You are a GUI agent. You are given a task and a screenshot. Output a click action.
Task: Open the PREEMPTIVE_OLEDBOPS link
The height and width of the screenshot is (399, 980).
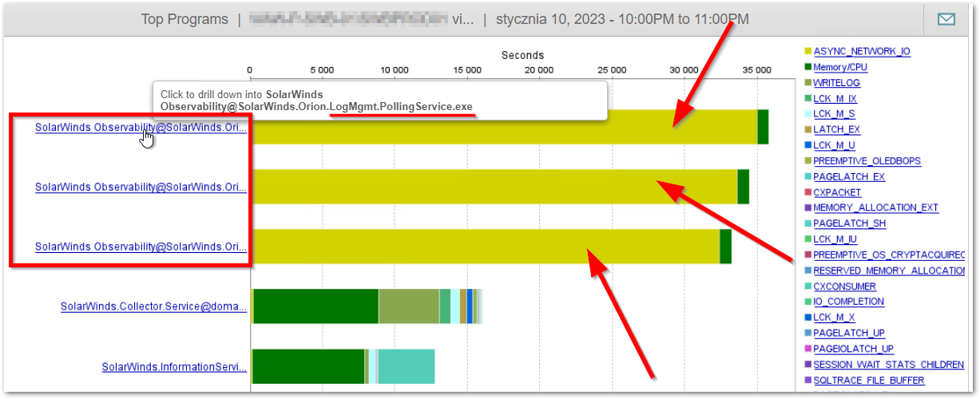(867, 160)
